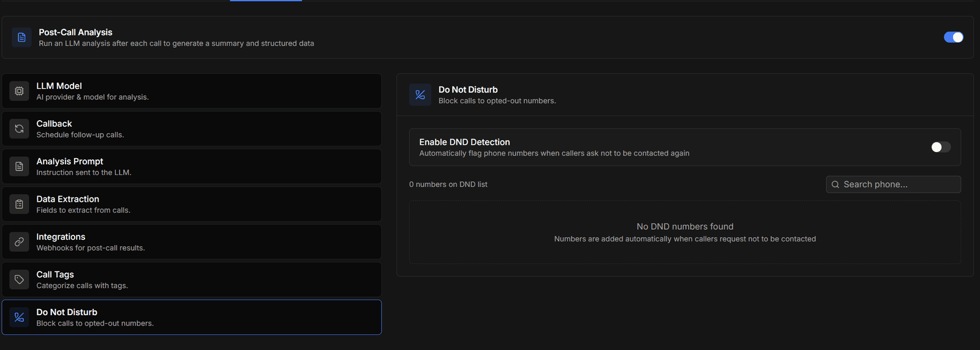Click the 'Enable DND Detection' label
This screenshot has width=980, height=350.
(464, 142)
